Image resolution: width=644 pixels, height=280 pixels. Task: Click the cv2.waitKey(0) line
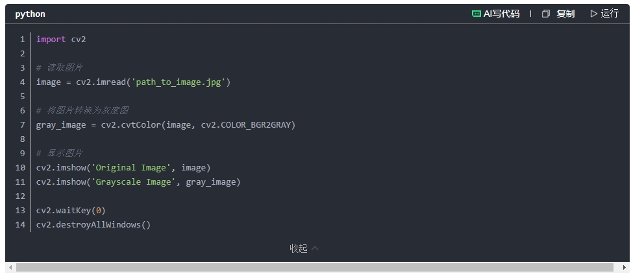pos(71,211)
